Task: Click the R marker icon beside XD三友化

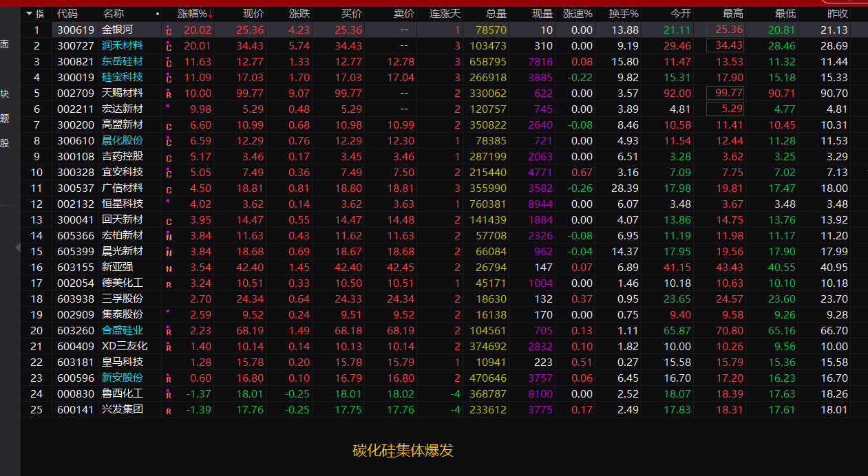Action: (x=169, y=347)
